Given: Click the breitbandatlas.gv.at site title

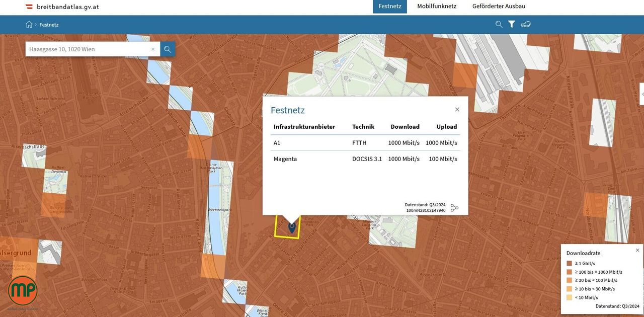Looking at the screenshot, I should pos(67,7).
